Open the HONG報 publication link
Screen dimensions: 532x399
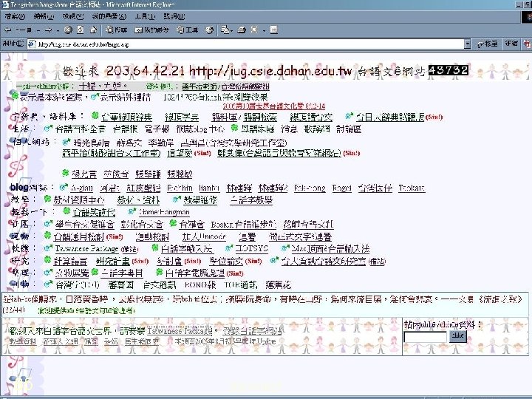[x=200, y=284]
